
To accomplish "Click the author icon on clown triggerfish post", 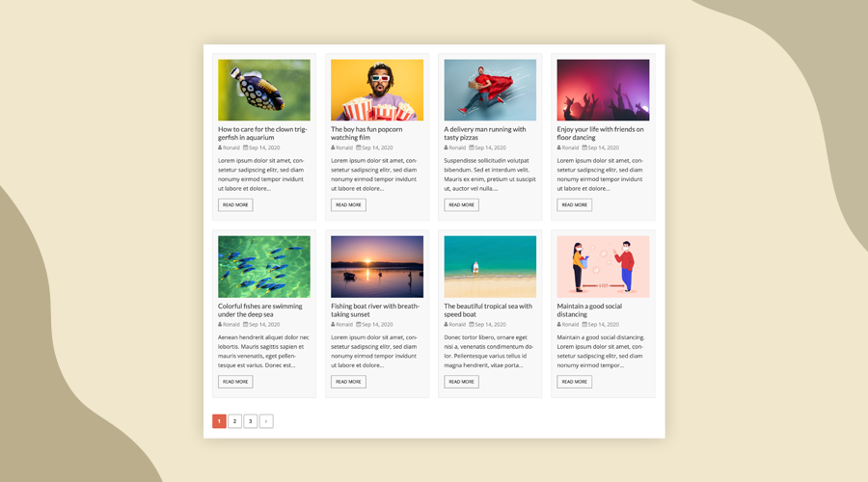I will point(220,147).
